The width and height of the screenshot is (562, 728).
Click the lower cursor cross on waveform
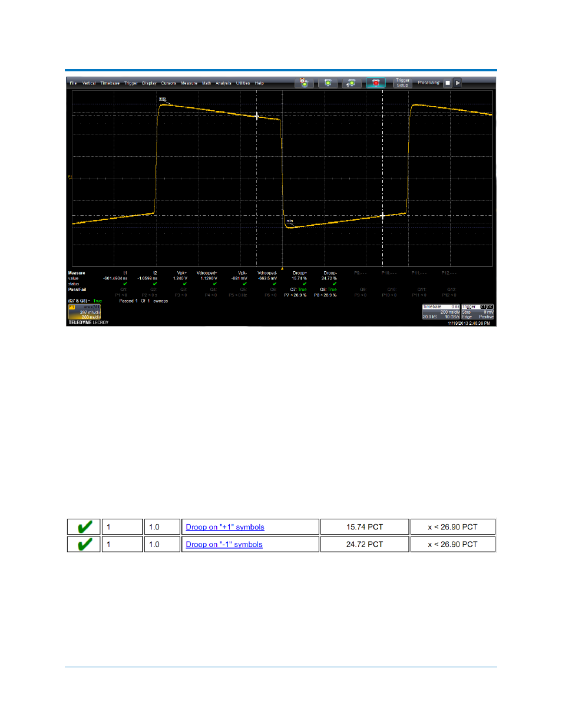(382, 216)
